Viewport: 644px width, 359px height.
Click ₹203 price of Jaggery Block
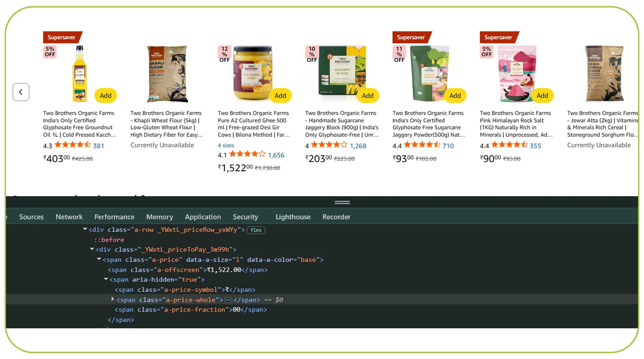(x=318, y=158)
